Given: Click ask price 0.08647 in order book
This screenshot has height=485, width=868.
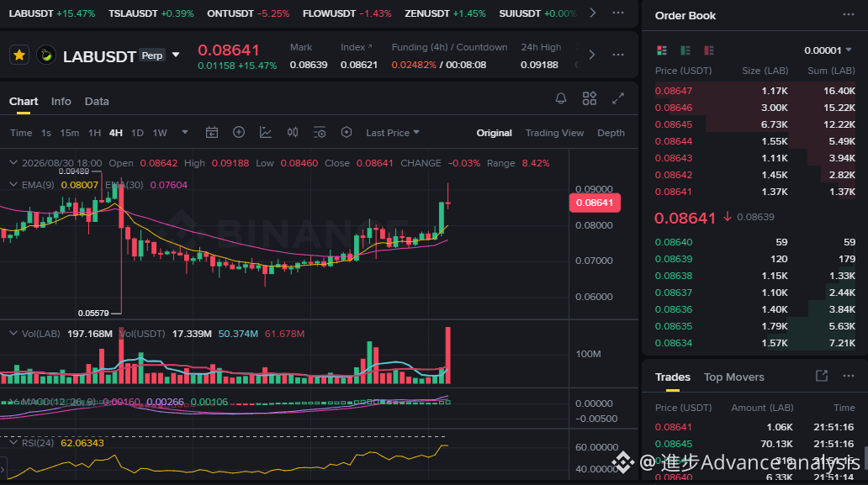Looking at the screenshot, I should pos(673,91).
